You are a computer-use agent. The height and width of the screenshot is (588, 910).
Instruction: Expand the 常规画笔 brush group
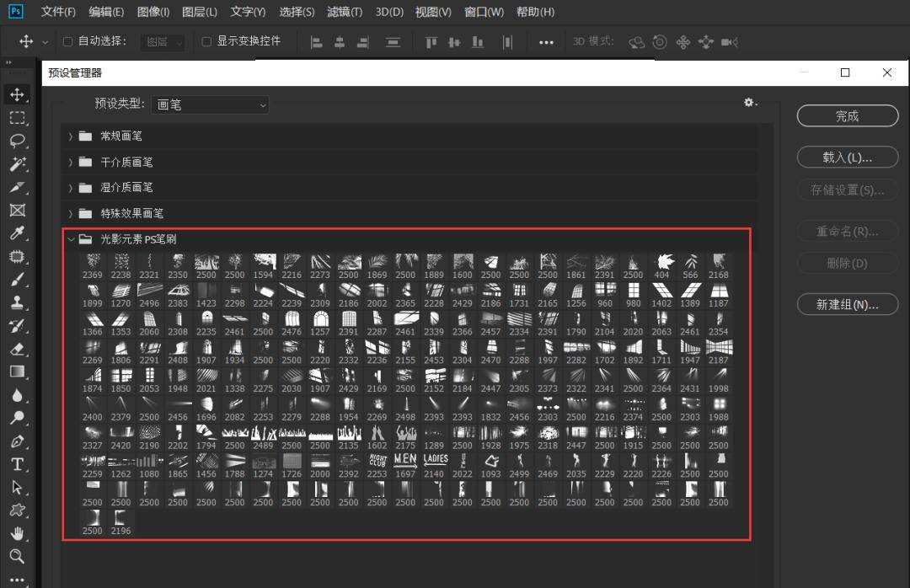[x=71, y=136]
